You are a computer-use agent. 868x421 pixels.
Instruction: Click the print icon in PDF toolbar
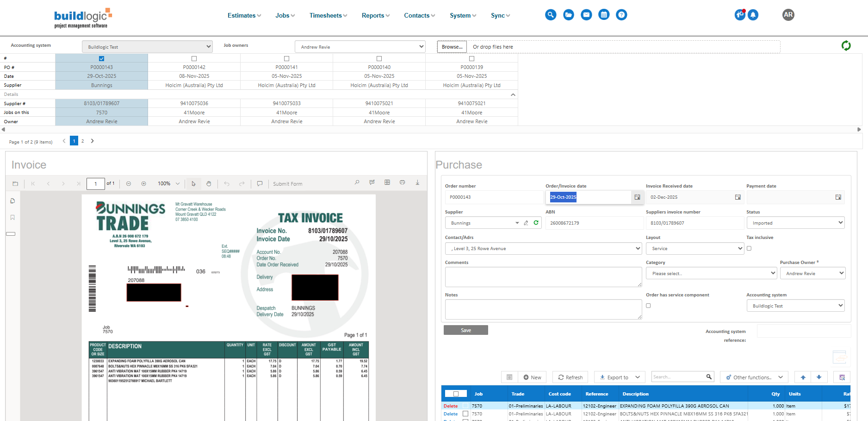(x=403, y=182)
